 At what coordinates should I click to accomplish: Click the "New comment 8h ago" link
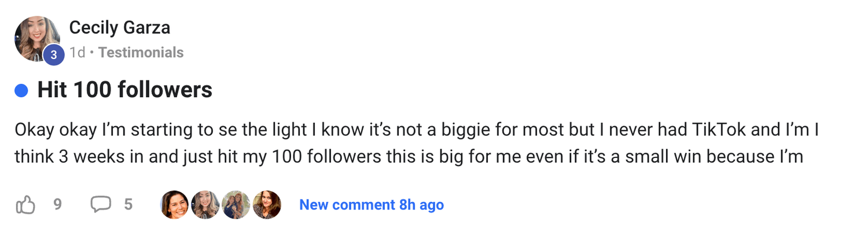pos(372,205)
